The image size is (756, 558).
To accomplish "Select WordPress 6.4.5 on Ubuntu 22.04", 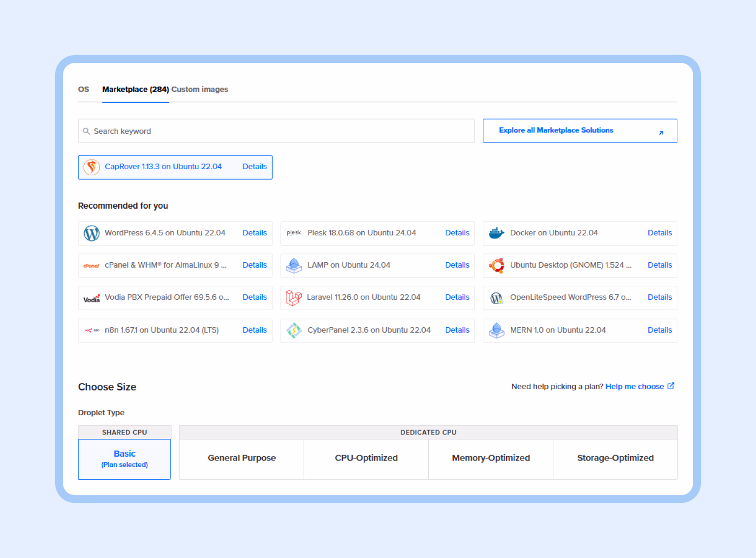I will click(175, 233).
